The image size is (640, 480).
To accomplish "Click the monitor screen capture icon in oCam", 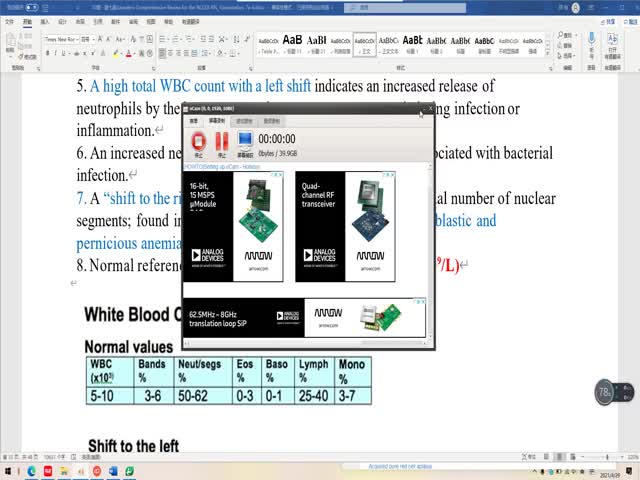I will tap(245, 142).
